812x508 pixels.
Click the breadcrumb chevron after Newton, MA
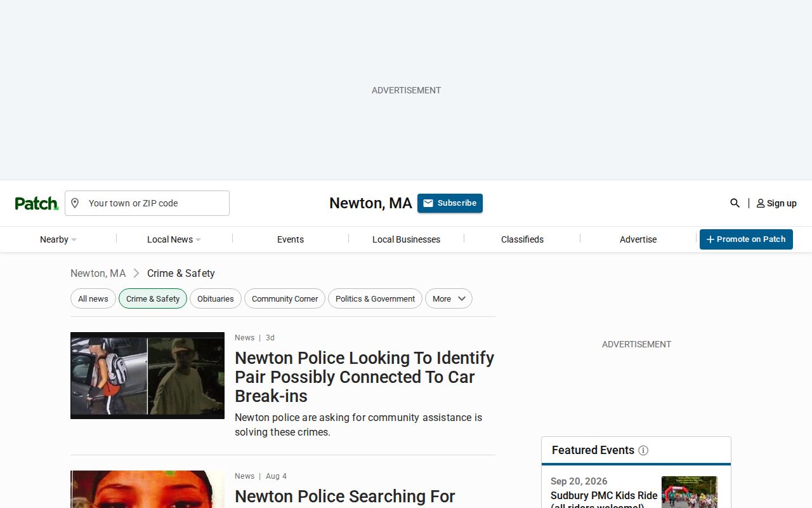pyautogui.click(x=136, y=273)
